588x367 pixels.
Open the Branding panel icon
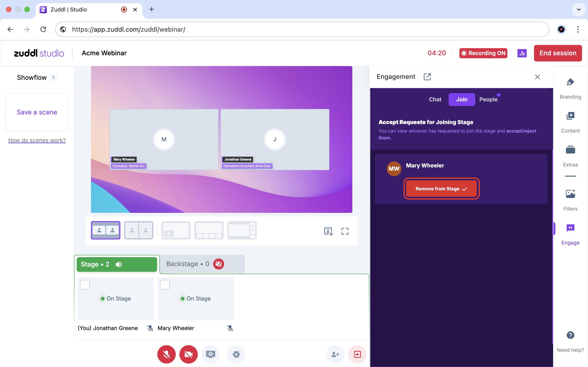570,83
